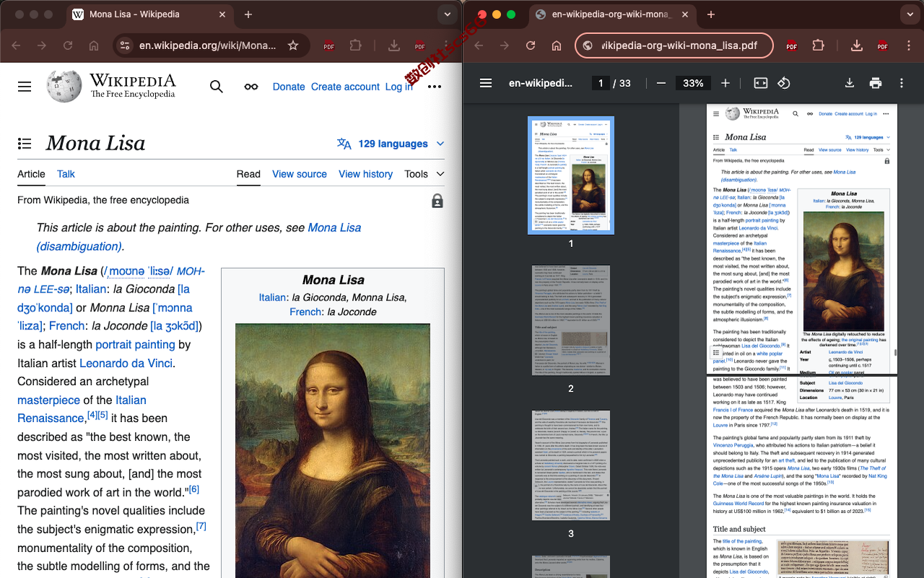Focus the address bar showing wikipedia-org-wiki-mona_lisa.pdf
Image resolution: width=924 pixels, height=578 pixels.
click(x=674, y=46)
